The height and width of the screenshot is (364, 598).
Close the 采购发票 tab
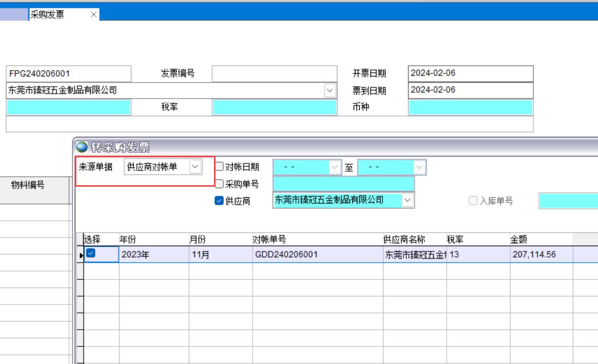[x=94, y=15]
